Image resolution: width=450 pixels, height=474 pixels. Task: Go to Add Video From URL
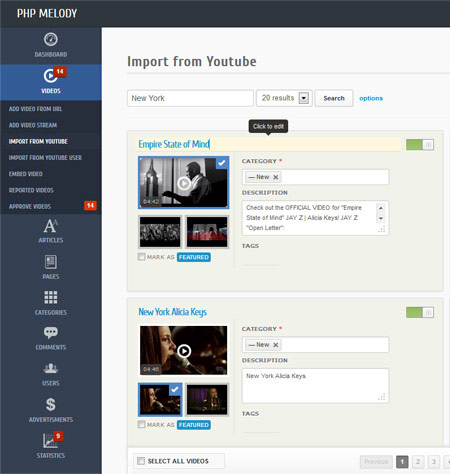pyautogui.click(x=35, y=109)
